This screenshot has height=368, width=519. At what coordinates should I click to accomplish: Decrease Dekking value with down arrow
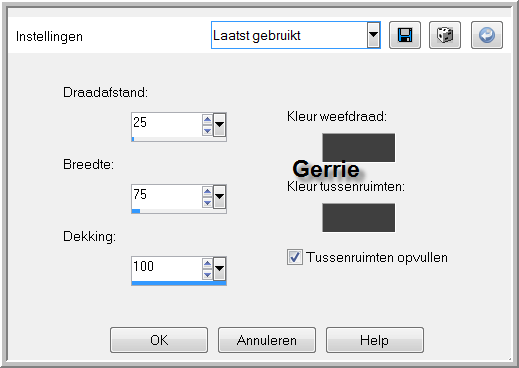point(207,275)
